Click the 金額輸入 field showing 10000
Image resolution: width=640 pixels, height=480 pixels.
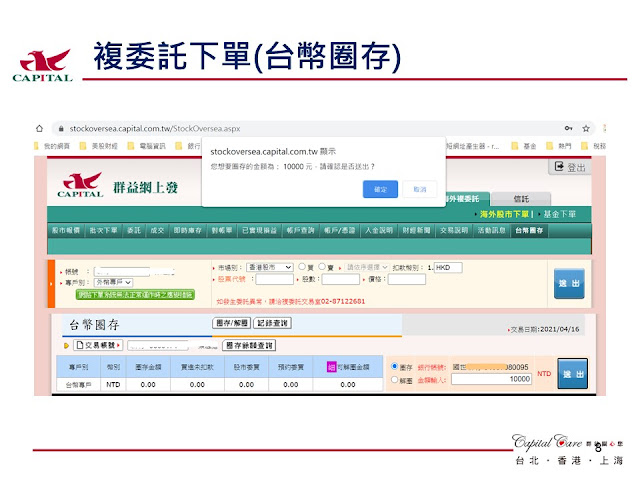point(491,379)
